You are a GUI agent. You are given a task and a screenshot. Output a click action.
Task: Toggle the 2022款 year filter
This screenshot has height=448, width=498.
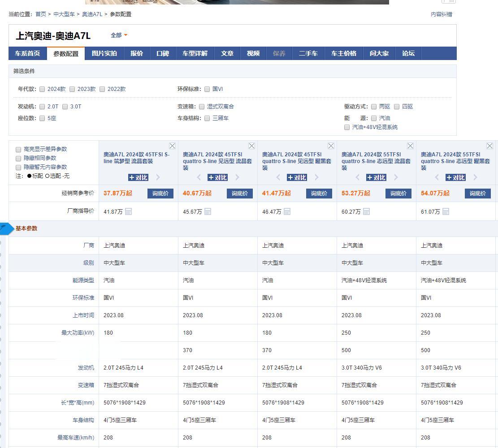(x=102, y=89)
